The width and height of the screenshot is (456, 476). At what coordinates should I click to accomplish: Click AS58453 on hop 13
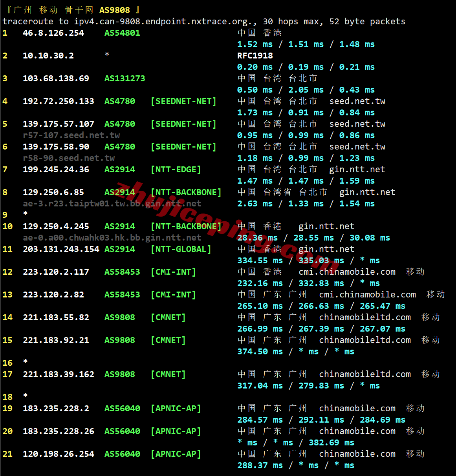tap(122, 295)
